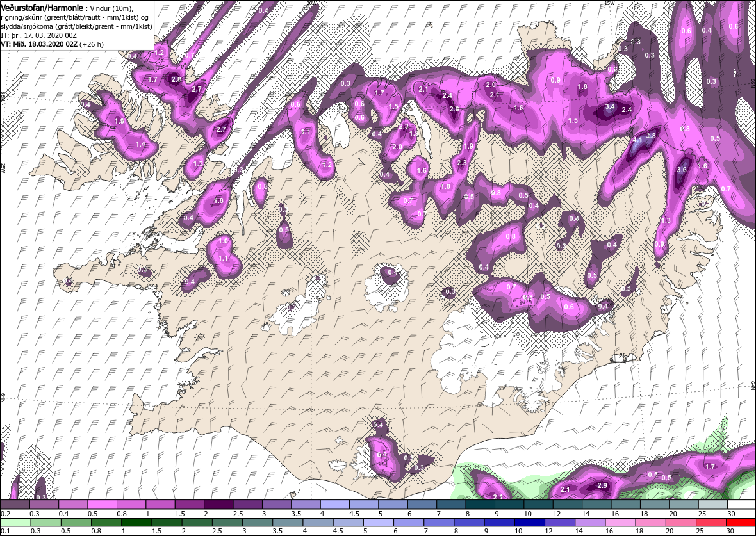
Task: Click the 1.4 precipitation value on the map
Action: [x=141, y=144]
